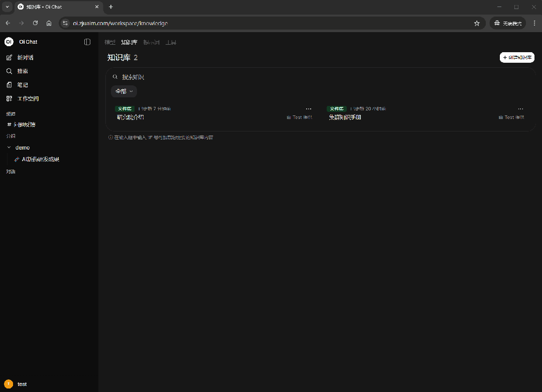Click the address bar URL oi.zjuaim.com

[x=120, y=23]
